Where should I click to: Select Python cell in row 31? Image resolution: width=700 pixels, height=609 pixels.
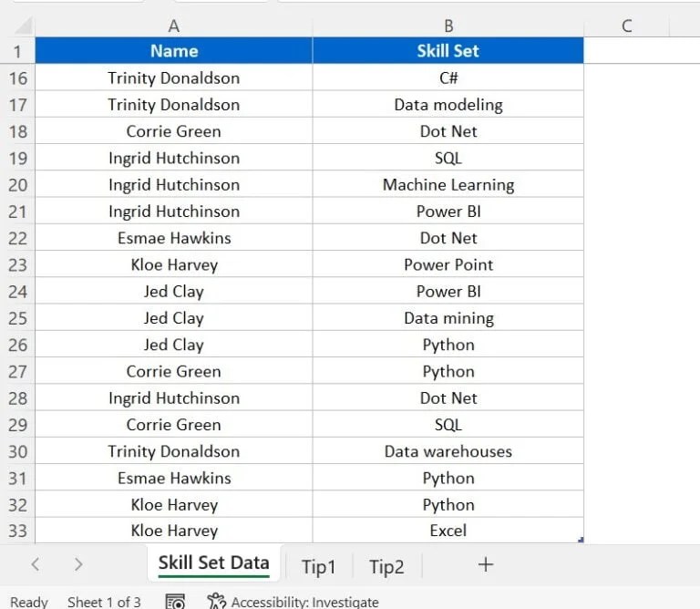[448, 478]
